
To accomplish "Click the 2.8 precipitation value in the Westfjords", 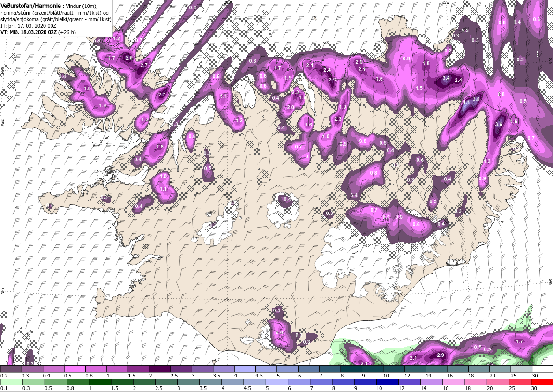I will pos(129,58).
